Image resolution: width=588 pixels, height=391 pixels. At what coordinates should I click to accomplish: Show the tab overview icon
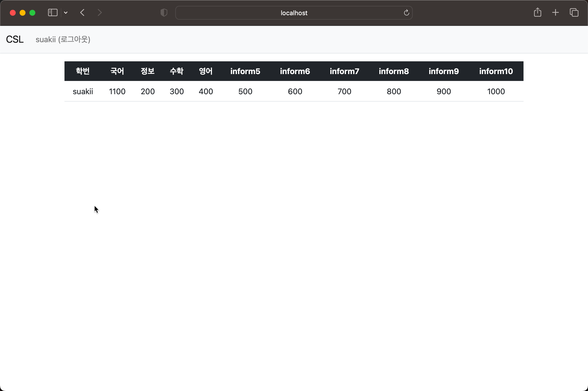574,13
